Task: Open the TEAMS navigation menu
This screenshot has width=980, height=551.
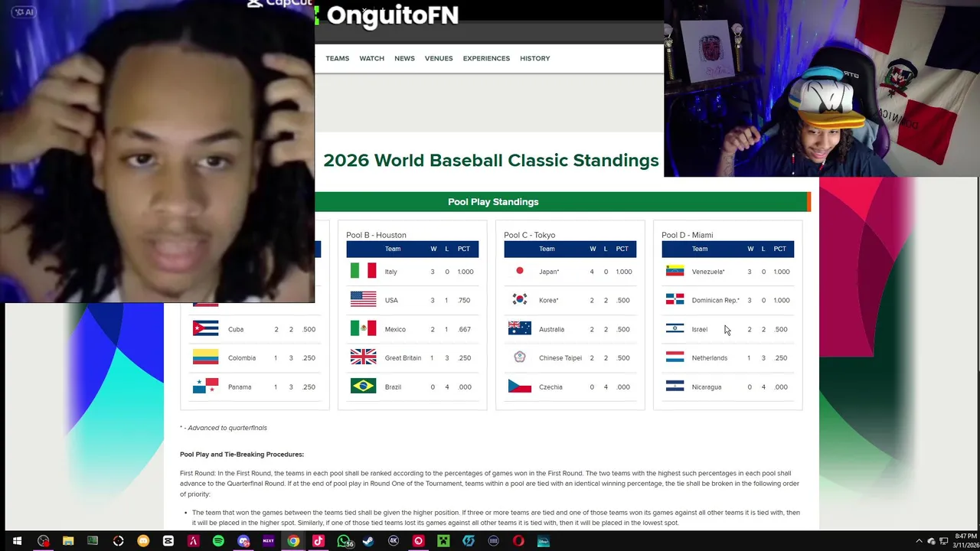Action: [337, 58]
